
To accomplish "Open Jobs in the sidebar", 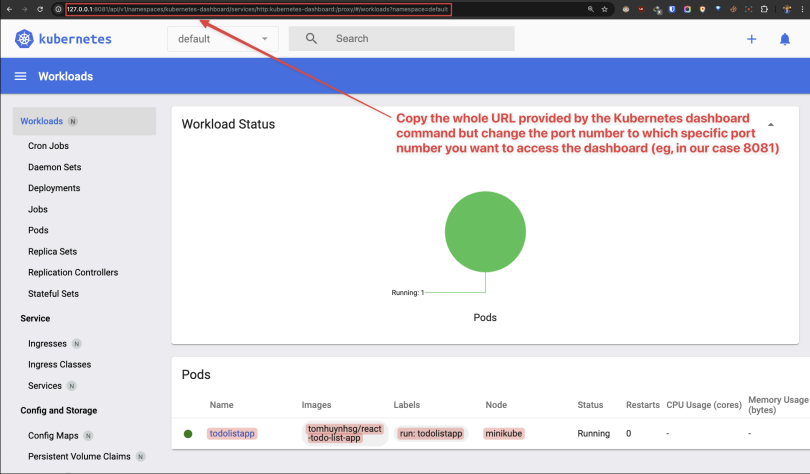I will click(38, 209).
